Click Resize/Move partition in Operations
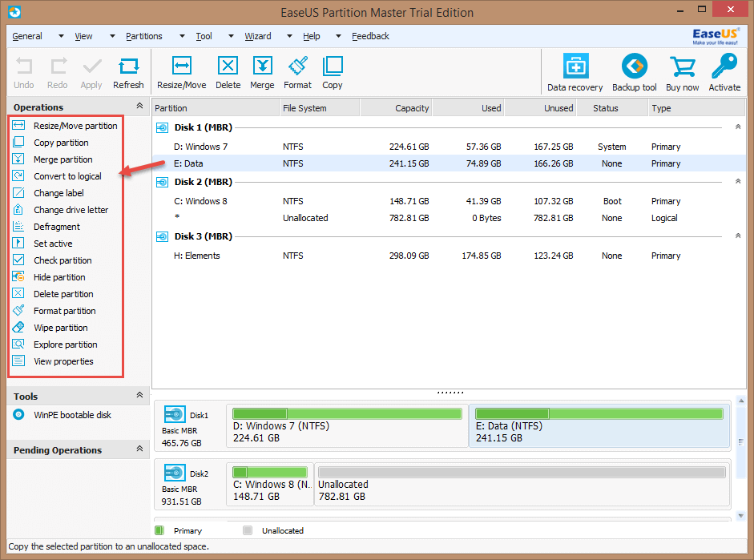This screenshot has width=754, height=560. click(x=64, y=126)
